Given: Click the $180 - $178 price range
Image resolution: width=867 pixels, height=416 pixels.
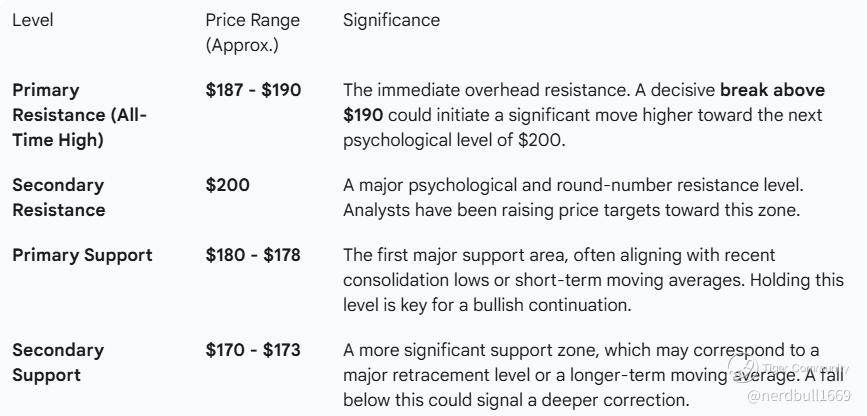Looking at the screenshot, I should pyautogui.click(x=253, y=255).
